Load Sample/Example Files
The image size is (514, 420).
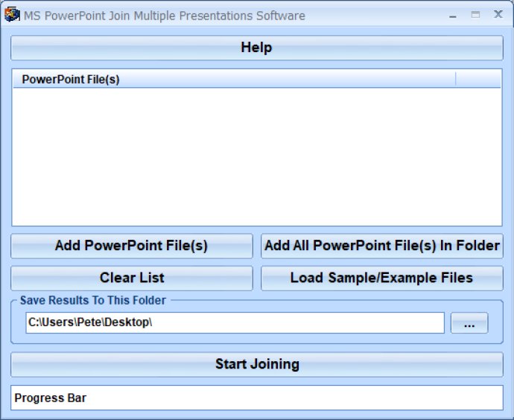pyautogui.click(x=382, y=279)
